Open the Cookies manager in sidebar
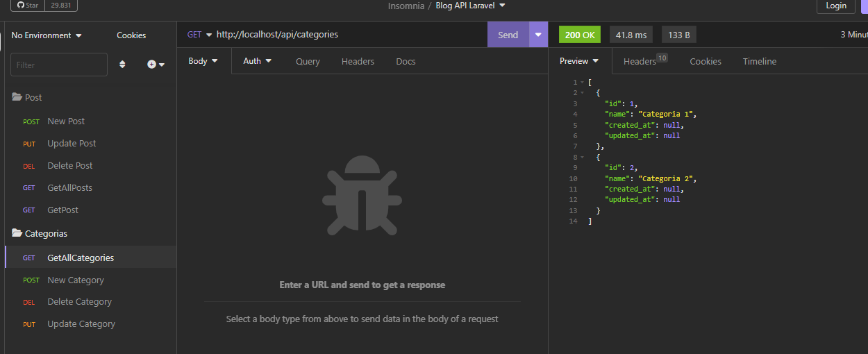The height and width of the screenshot is (354, 868). point(131,35)
